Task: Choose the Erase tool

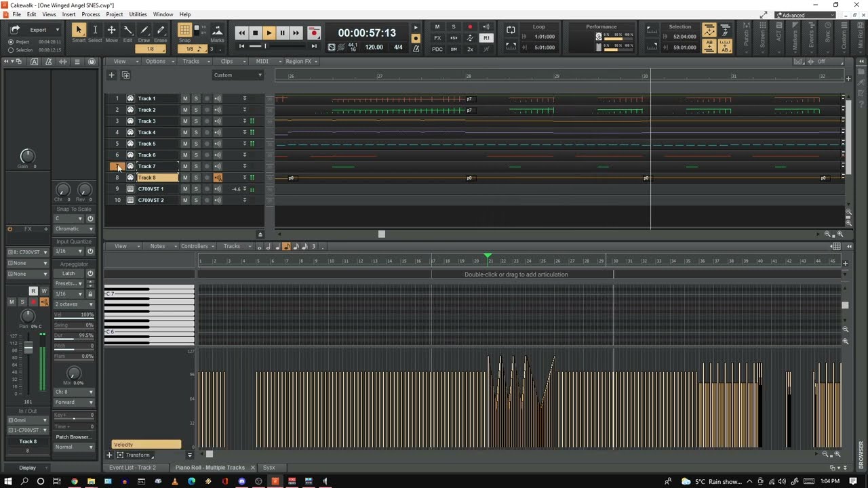Action: click(161, 30)
